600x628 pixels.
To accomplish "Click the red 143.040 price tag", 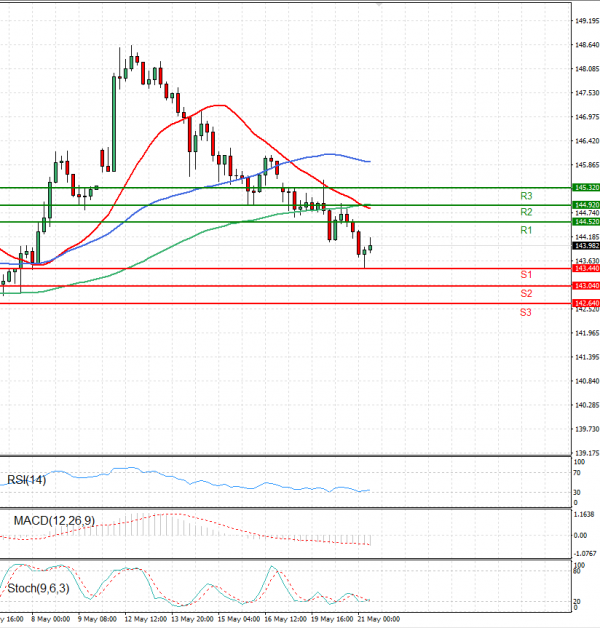I will click(x=586, y=286).
